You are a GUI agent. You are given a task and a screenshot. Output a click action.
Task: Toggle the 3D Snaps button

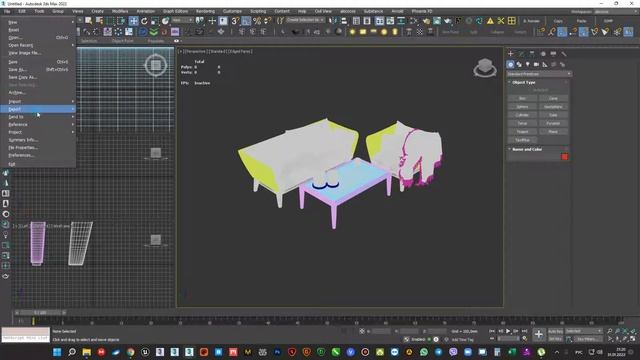click(235, 20)
